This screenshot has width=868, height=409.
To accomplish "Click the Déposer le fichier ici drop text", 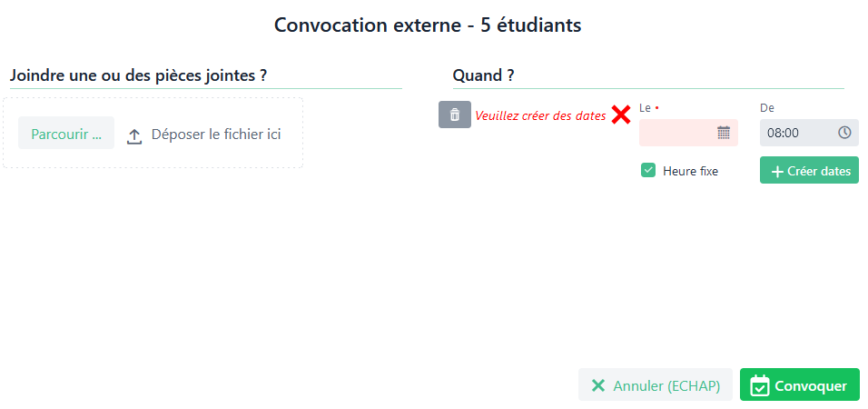I will click(x=216, y=135).
